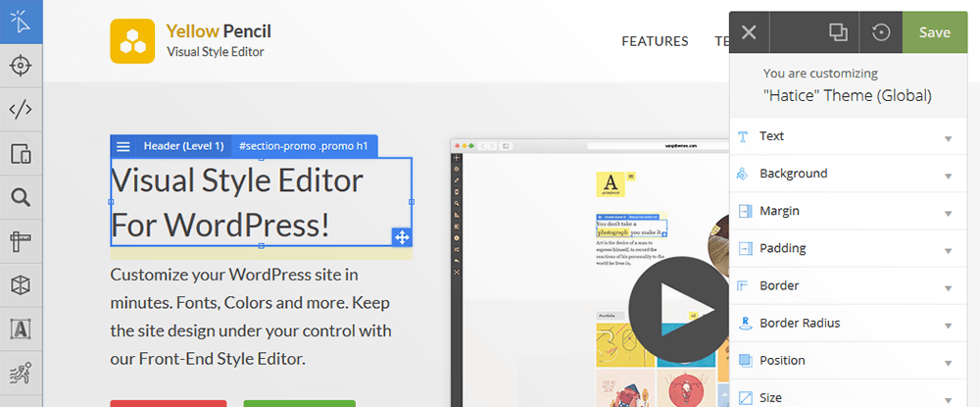Open the selected element hamburger menu
The height and width of the screenshot is (407, 980).
point(123,146)
